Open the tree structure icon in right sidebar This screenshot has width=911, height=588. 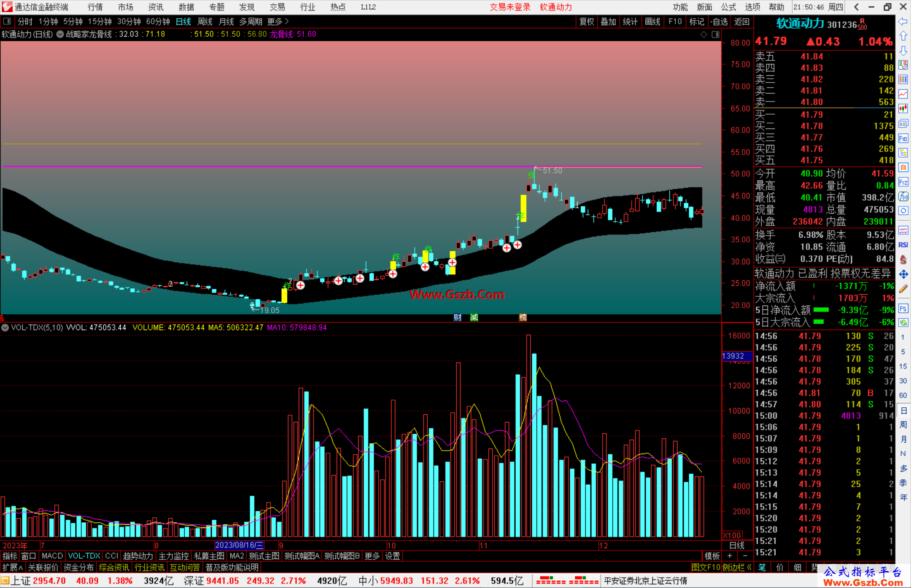click(x=903, y=153)
